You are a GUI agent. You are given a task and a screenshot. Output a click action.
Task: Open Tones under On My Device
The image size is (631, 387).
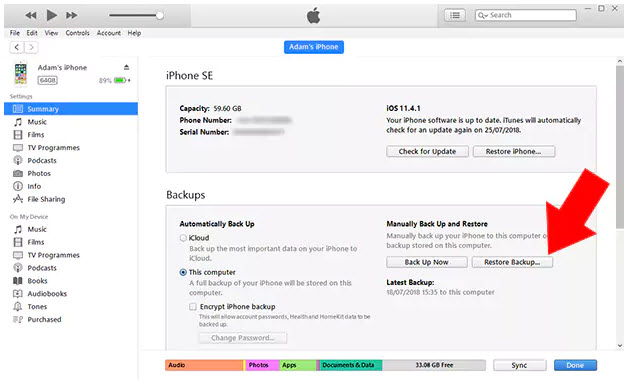(x=37, y=307)
